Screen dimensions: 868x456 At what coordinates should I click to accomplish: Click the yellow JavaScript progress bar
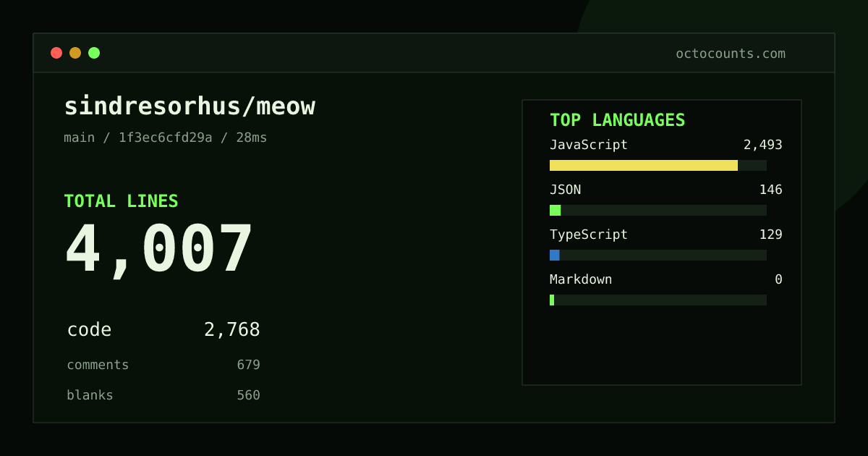click(644, 165)
